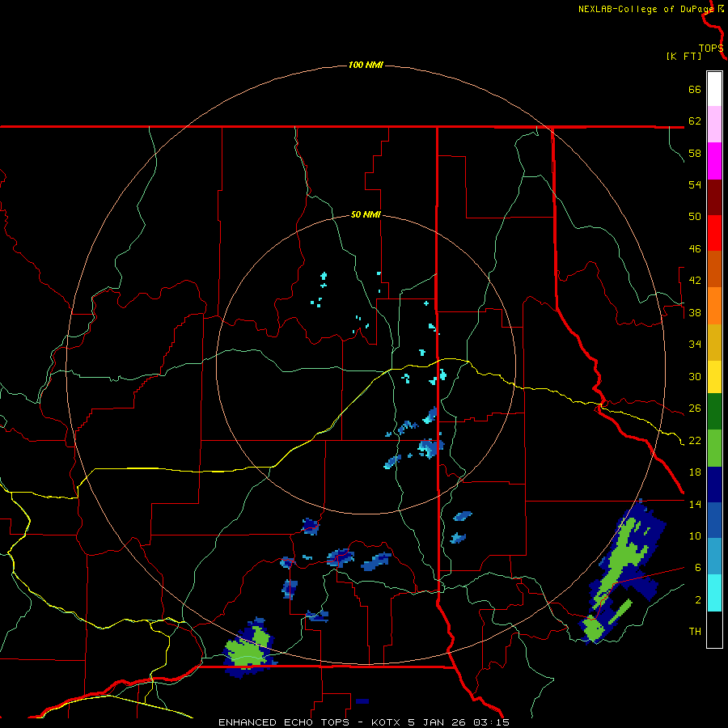The width and height of the screenshot is (728, 728).
Task: Click the 62 legend value
Action: 695,121
